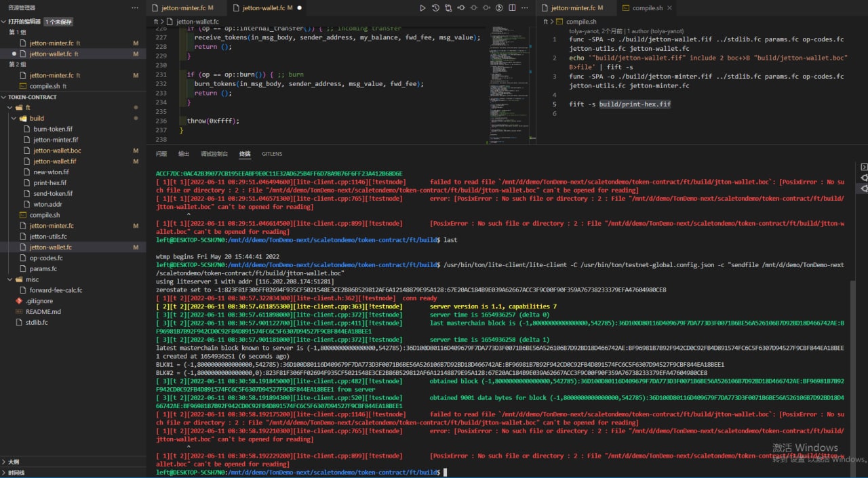
Task: Open params.fc in the explorer tree
Action: 73,268
